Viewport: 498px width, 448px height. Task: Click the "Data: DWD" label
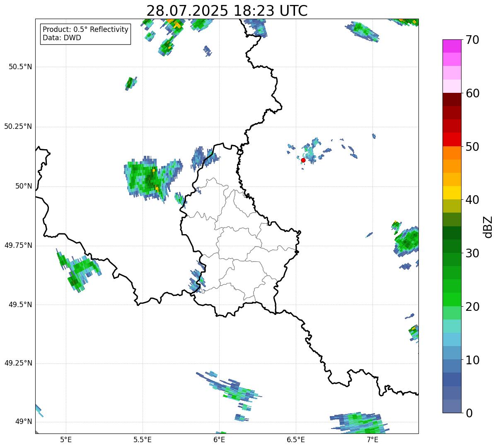coord(62,38)
